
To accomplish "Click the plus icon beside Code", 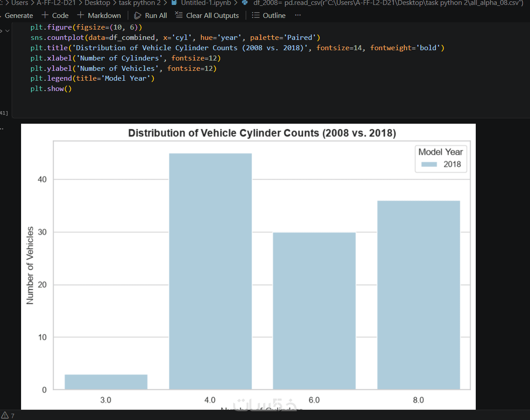I will click(x=45, y=15).
